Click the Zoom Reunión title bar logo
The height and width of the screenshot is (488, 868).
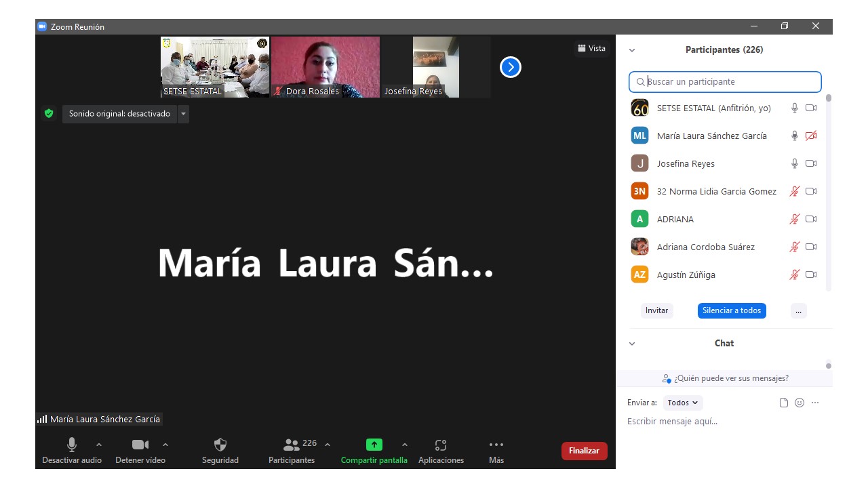coord(42,26)
